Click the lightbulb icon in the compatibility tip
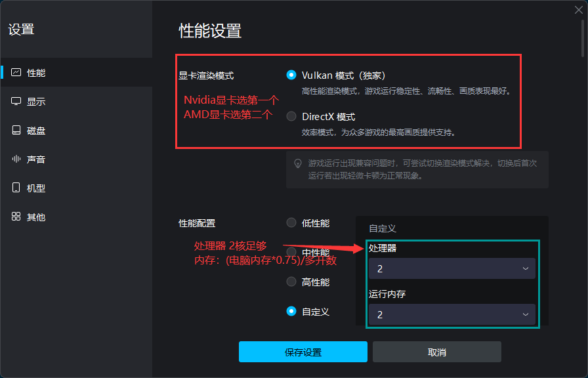Image resolution: width=588 pixels, height=378 pixels. coord(299,163)
